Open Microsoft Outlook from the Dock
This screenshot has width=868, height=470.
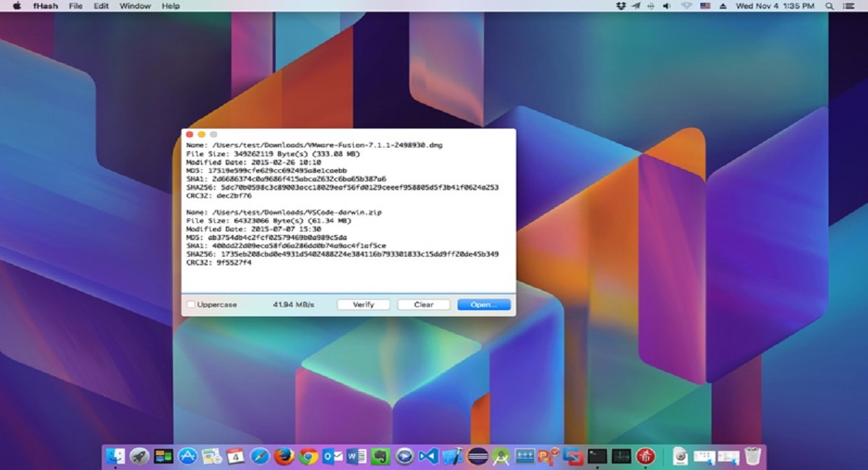pos(333,456)
